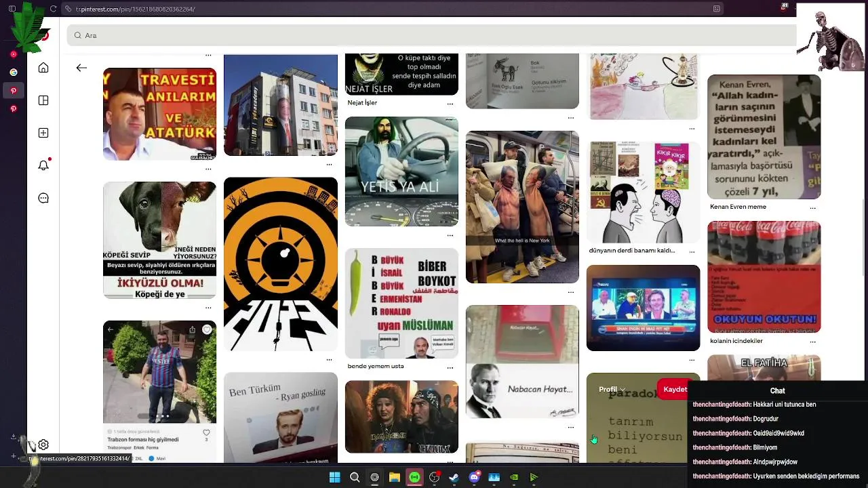Open settings gear icon in Pinterest sidebar
This screenshot has height=488, width=868.
pyautogui.click(x=43, y=445)
